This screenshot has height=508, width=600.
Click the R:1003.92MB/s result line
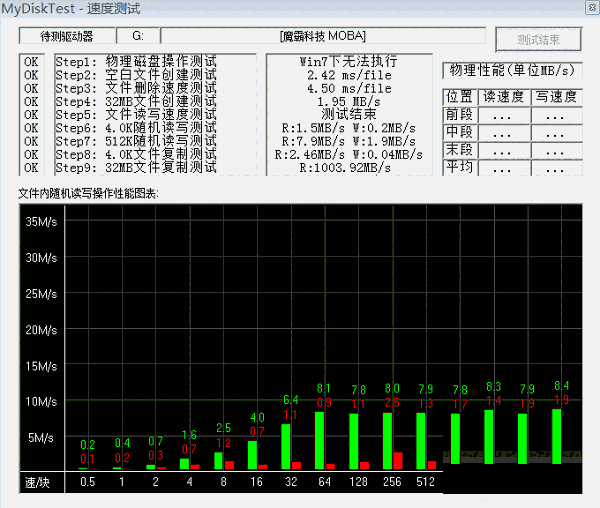point(344,167)
